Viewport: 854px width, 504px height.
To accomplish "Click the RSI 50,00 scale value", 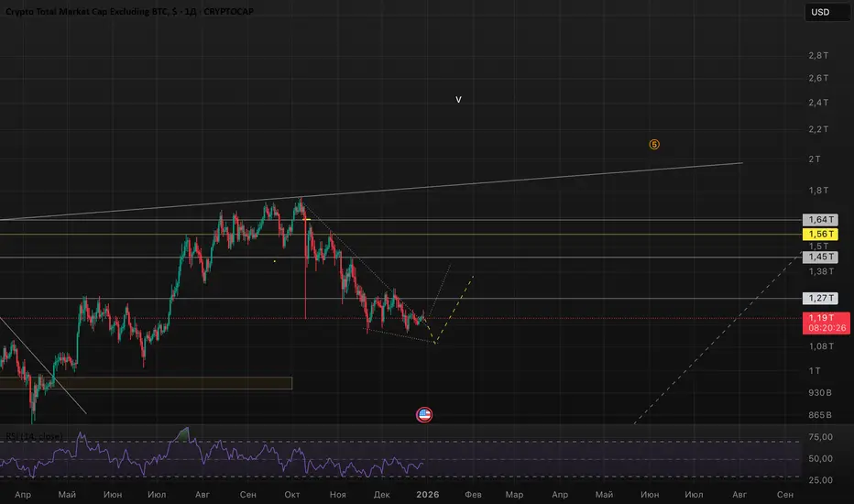I will coord(820,459).
